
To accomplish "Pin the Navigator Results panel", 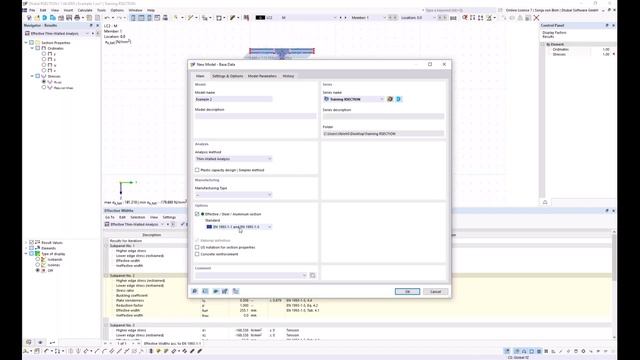I will [91, 25].
